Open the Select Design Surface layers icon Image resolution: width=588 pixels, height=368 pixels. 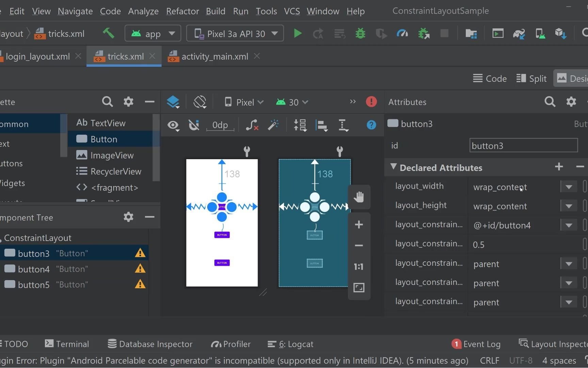pyautogui.click(x=173, y=102)
